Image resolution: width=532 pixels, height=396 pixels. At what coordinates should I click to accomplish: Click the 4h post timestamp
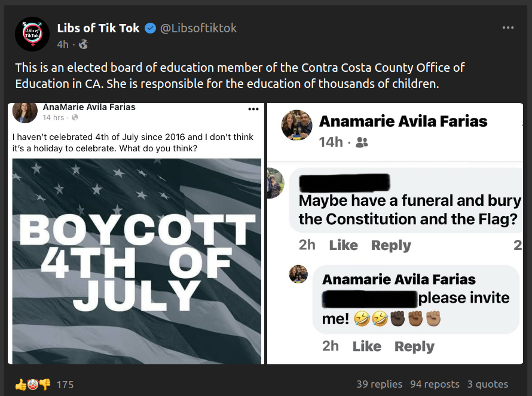[63, 44]
